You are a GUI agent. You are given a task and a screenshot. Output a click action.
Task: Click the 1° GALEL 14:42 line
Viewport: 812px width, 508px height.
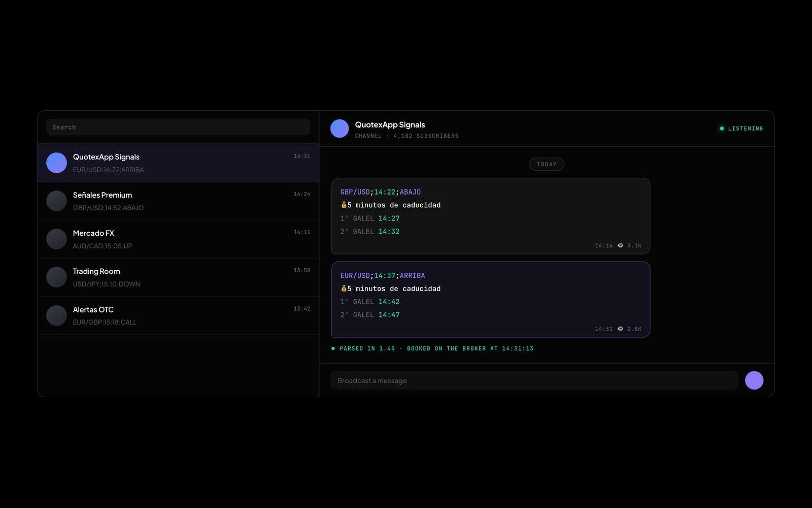click(x=370, y=302)
